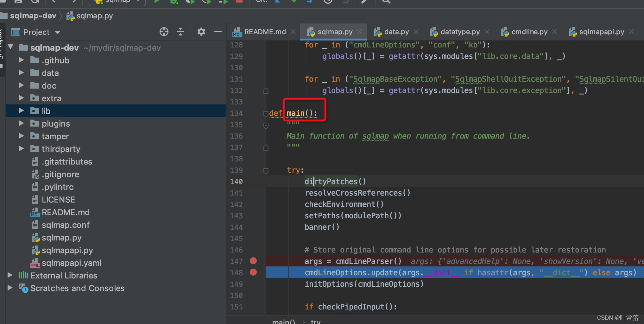Image resolution: width=644 pixels, height=324 pixels.
Task: Expand the lib folder
Action: 21,110
